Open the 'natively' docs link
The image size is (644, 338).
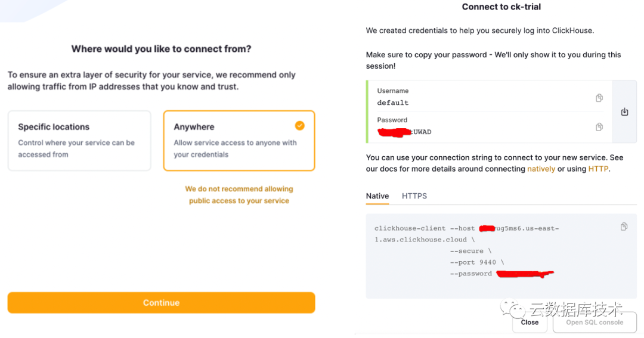pyautogui.click(x=541, y=169)
